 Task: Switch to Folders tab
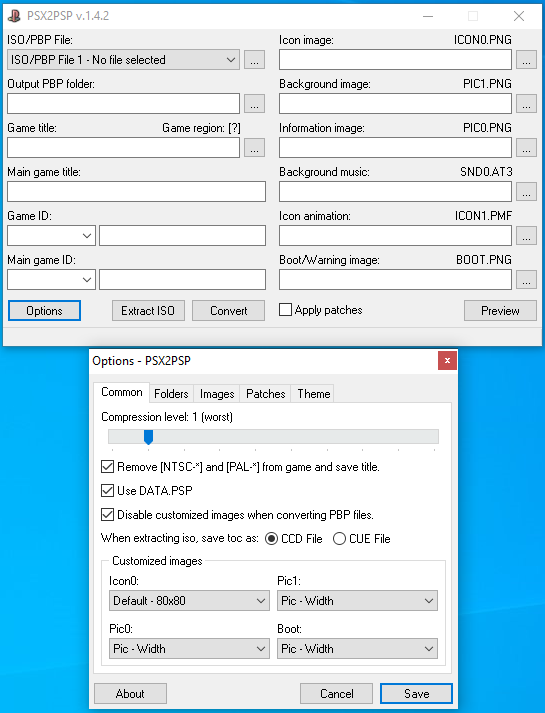point(171,394)
